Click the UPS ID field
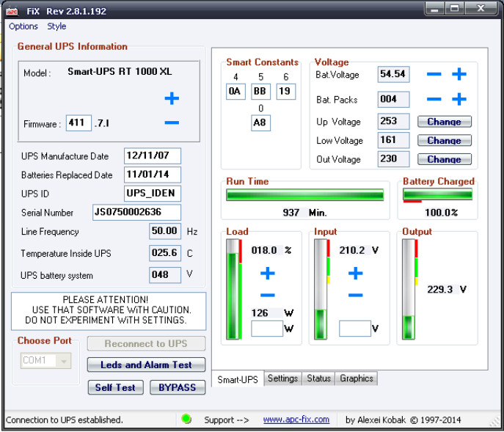504x432 pixels. pyautogui.click(x=153, y=194)
